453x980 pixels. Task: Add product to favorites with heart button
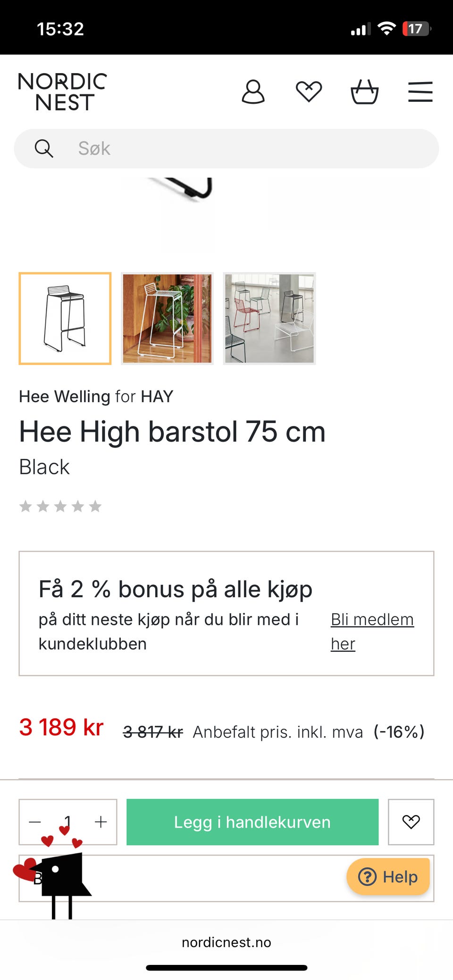[x=411, y=822]
